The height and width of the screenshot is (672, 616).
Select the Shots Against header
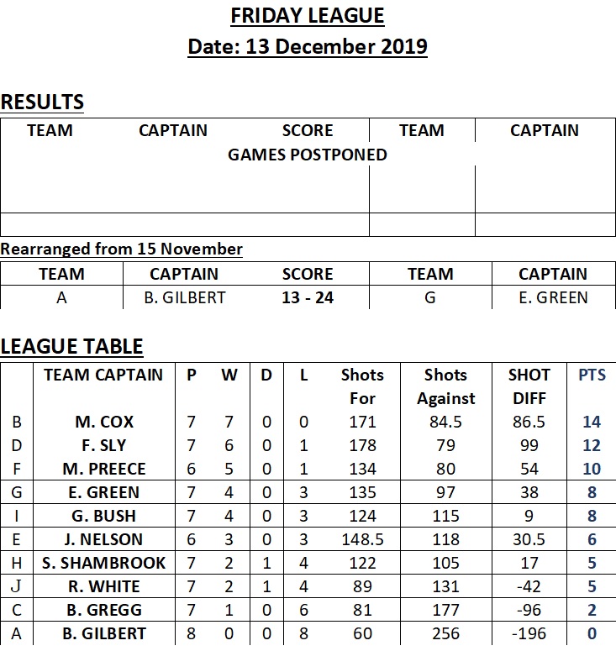click(445, 386)
